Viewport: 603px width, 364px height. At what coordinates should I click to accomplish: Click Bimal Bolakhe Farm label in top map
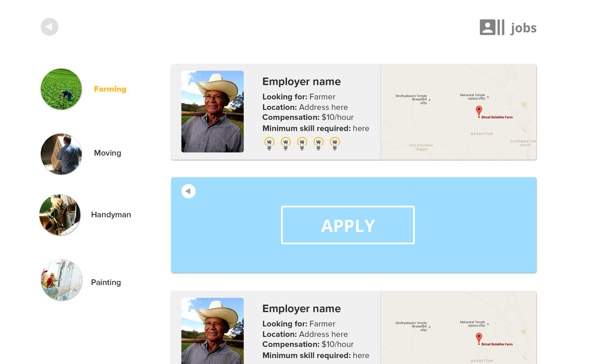point(497,117)
